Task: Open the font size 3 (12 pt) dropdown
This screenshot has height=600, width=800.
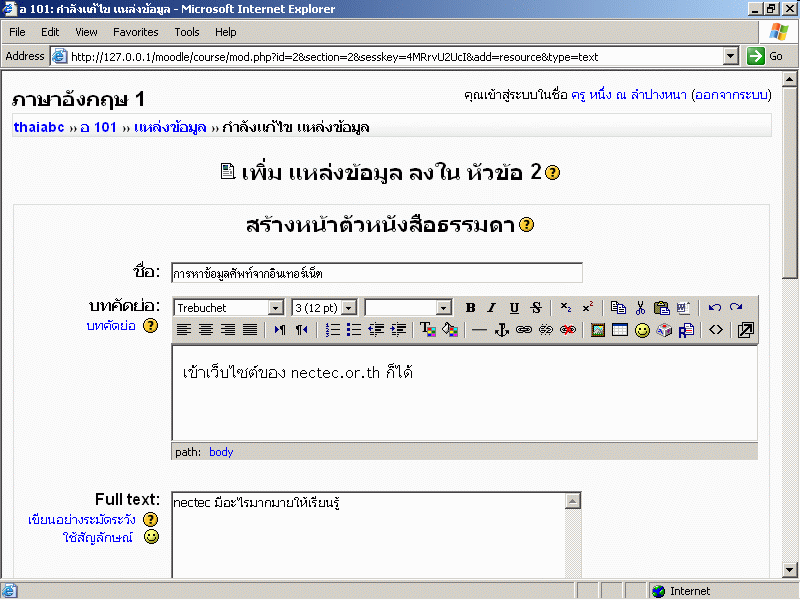Action: (x=351, y=308)
